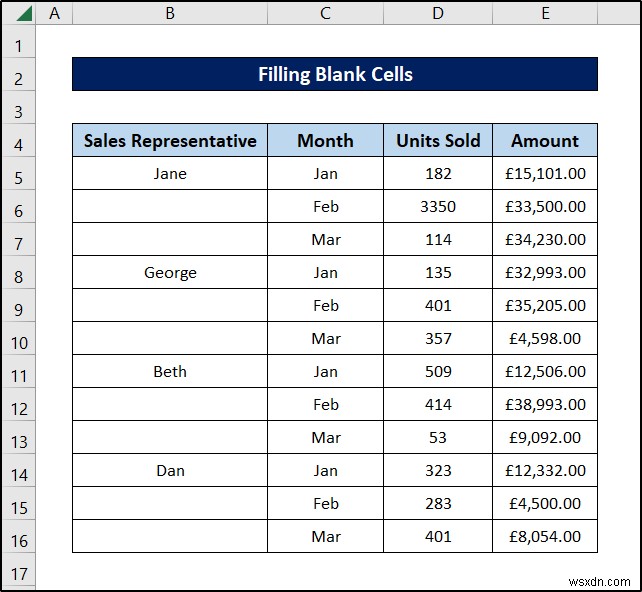
Task: Select the units sold value 3350
Action: coord(438,207)
